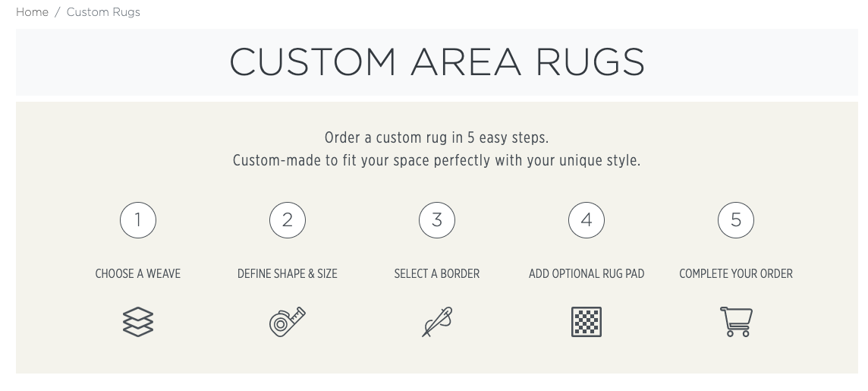Click the 'Order a custom rug' text line
This screenshot has width=868, height=391.
[437, 138]
